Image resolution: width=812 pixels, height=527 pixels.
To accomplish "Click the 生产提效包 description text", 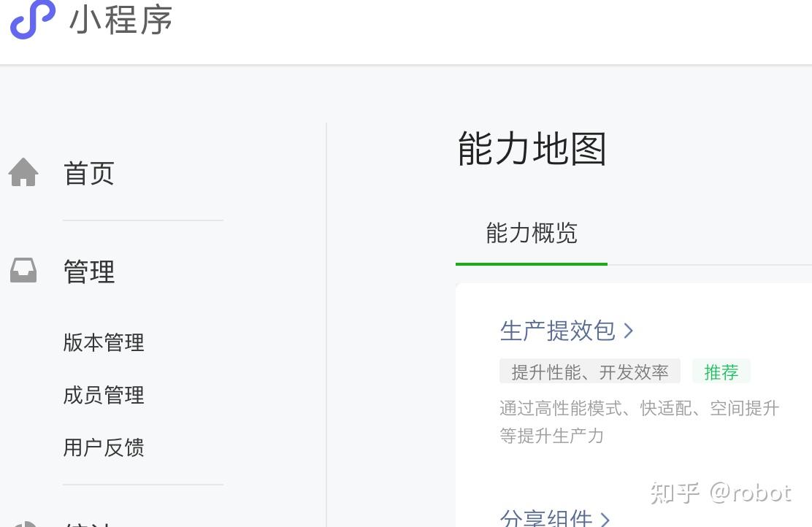I will pos(639,421).
